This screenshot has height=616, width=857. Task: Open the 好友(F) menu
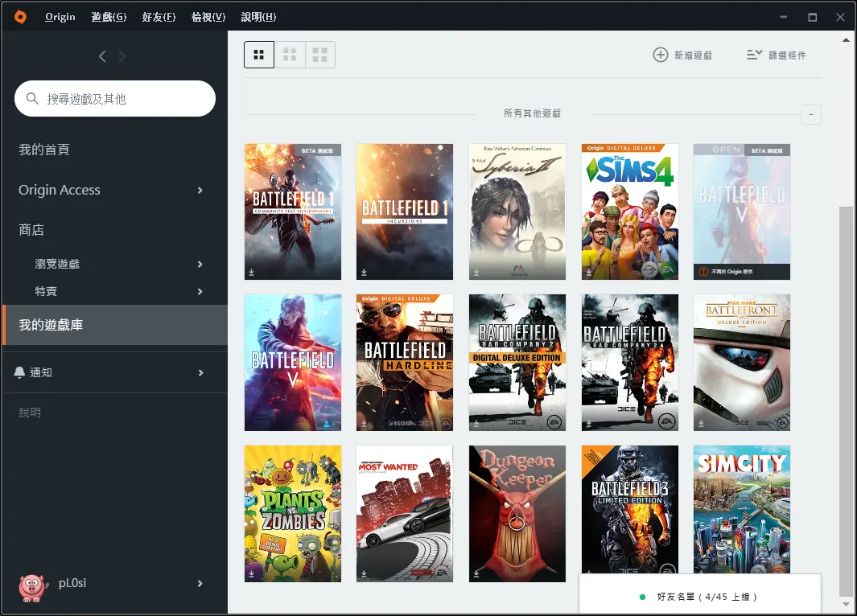coord(159,17)
